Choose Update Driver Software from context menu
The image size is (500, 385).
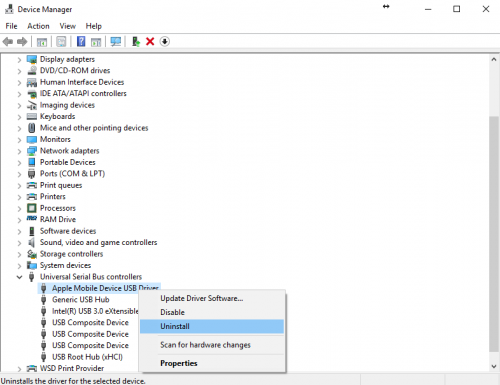pos(212,298)
